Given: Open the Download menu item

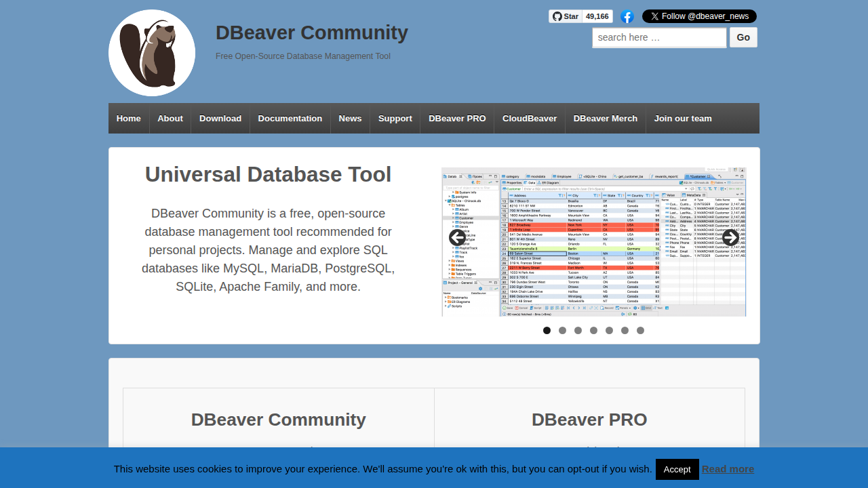Looking at the screenshot, I should tap(220, 119).
